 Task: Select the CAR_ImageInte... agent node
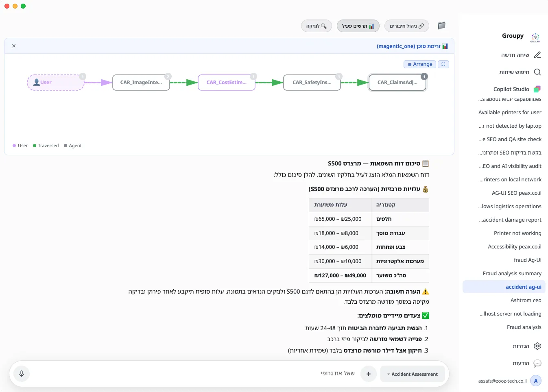pos(141,83)
